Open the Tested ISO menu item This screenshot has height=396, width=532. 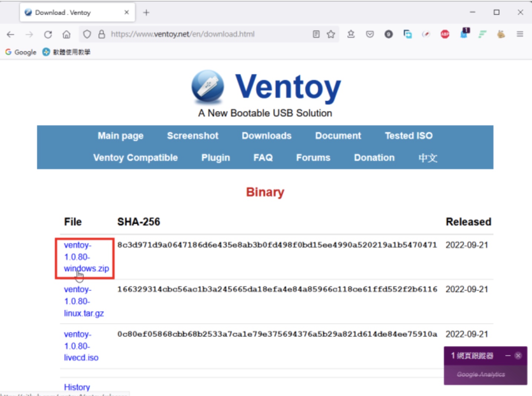pyautogui.click(x=409, y=136)
